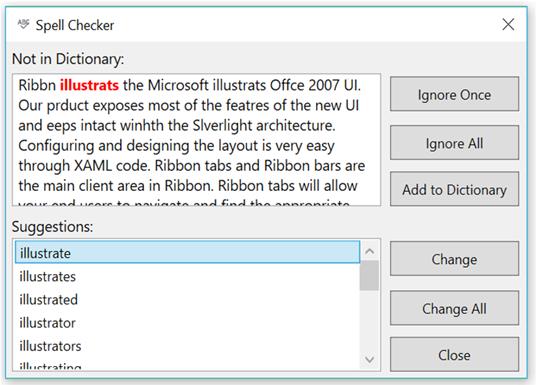Screen dimensions: 539x385
Task: Click the suggestions list scrollbar thumb
Action: tap(370, 275)
